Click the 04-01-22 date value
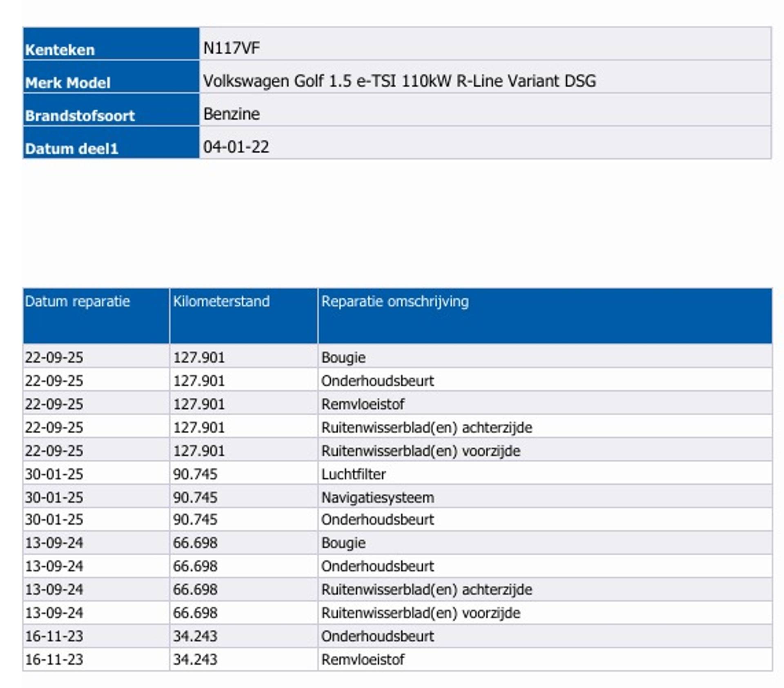This screenshot has height=688, width=784. point(236,147)
